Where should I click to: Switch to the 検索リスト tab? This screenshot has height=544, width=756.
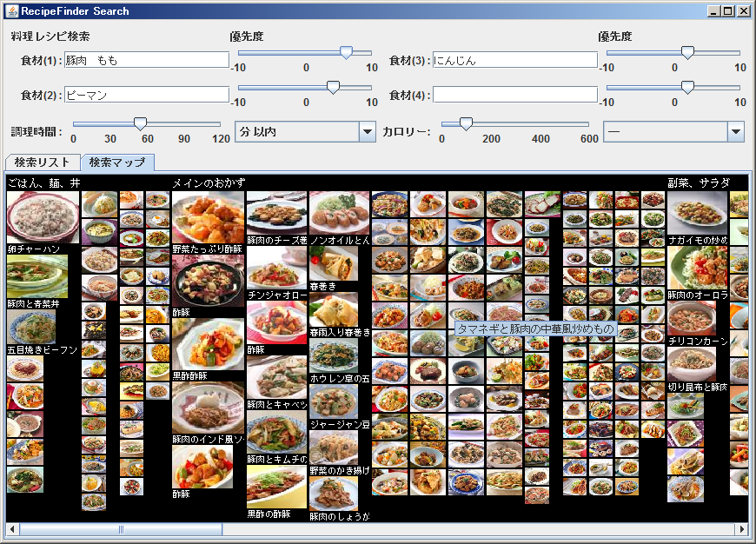[x=42, y=163]
